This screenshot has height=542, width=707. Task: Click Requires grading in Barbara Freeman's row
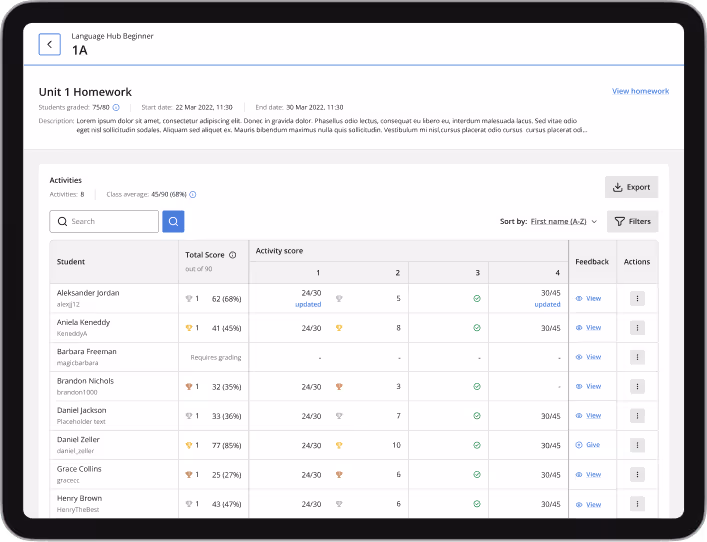coord(216,358)
